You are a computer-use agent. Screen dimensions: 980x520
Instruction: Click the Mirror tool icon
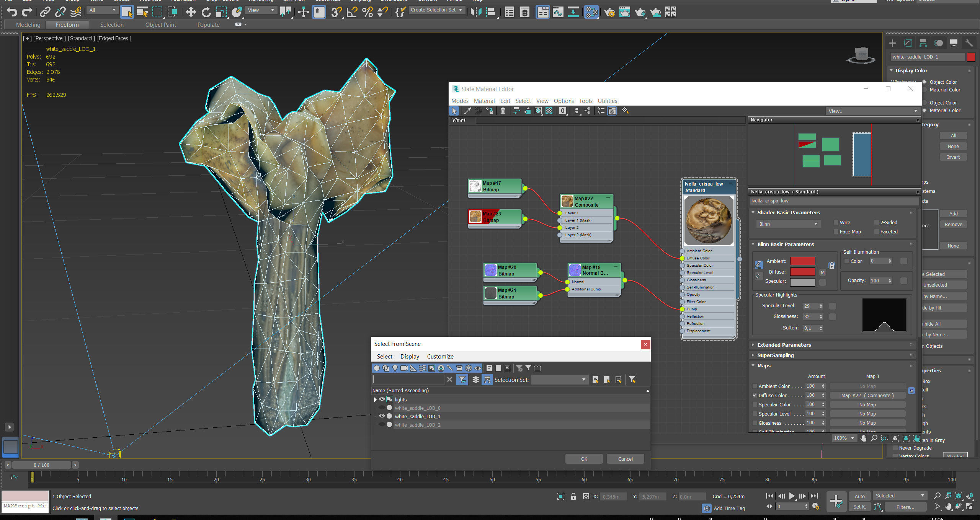coord(476,12)
